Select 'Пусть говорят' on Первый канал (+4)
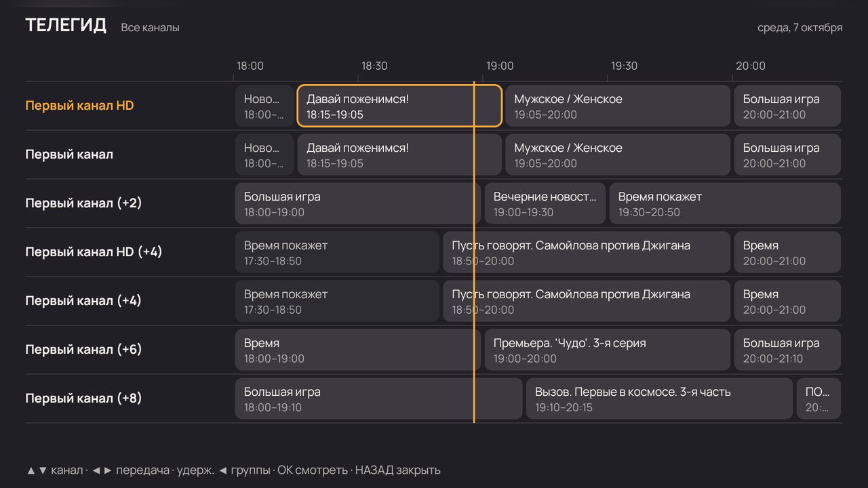868x488 pixels. point(587,301)
